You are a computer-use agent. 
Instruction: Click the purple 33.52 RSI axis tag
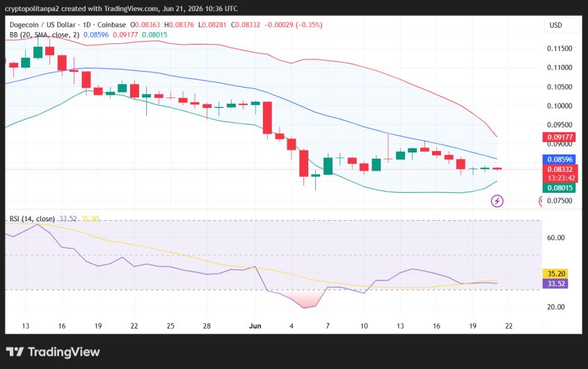[555, 284]
